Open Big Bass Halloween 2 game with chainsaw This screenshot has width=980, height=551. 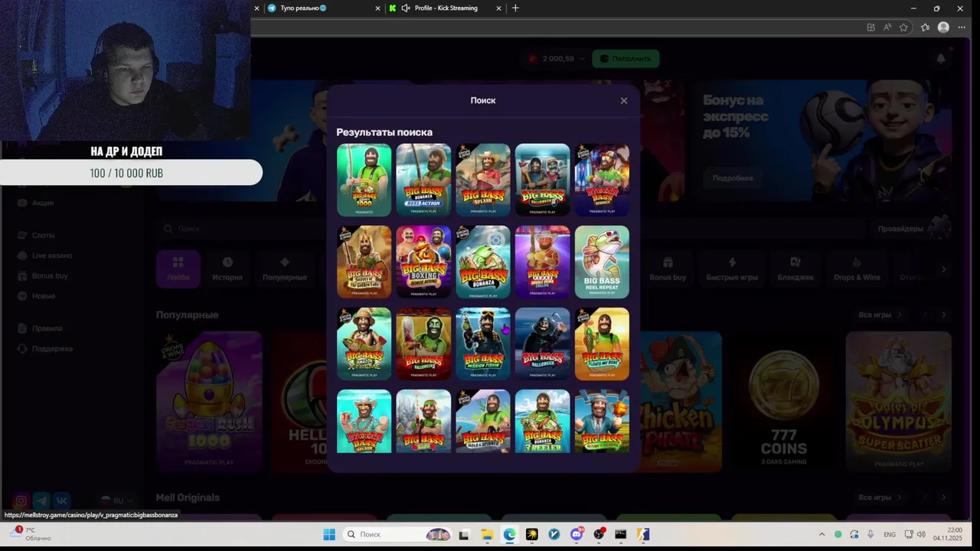[x=423, y=344]
